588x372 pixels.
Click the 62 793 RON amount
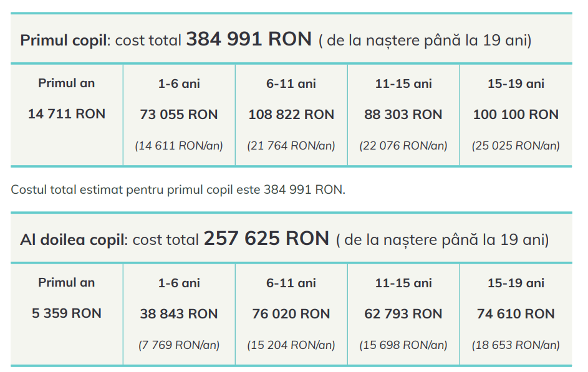click(403, 314)
